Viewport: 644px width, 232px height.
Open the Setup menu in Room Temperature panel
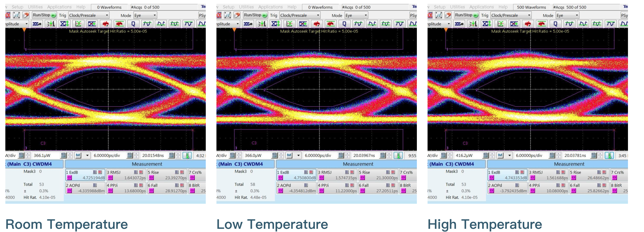point(17,7)
